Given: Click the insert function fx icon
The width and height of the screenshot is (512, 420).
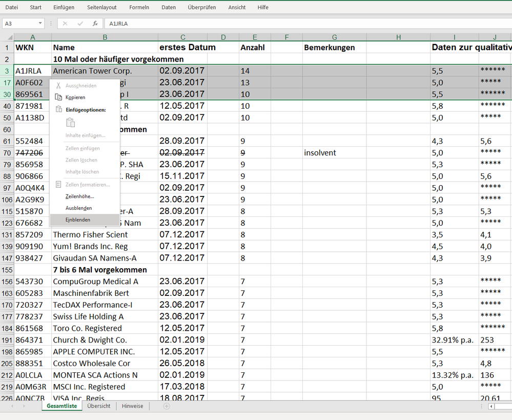Looking at the screenshot, I should click(95, 24).
